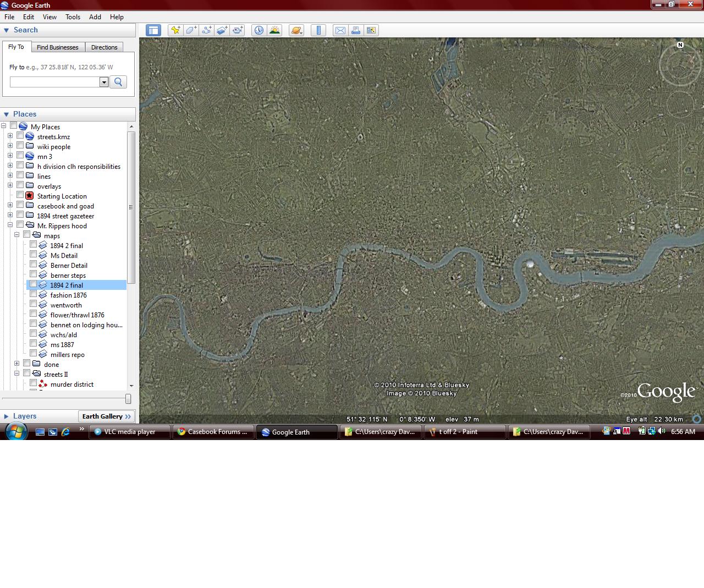704x588 pixels.
Task: Hide the sidebar using the toolbar button
Action: point(153,30)
